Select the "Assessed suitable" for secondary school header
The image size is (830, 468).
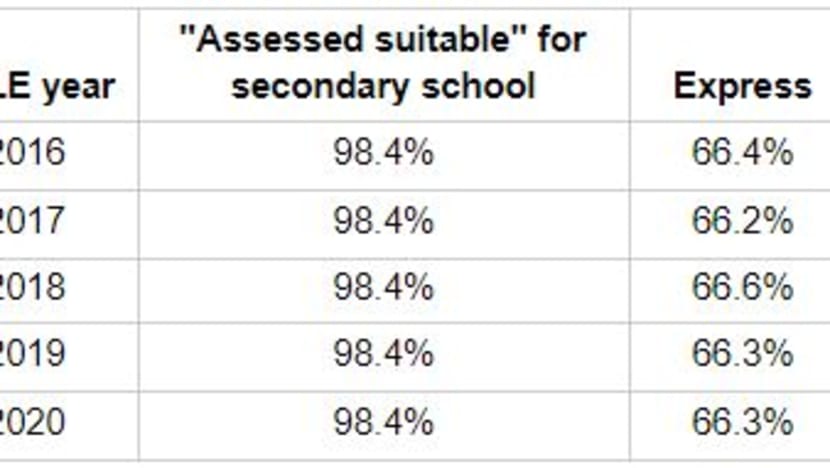(x=384, y=63)
